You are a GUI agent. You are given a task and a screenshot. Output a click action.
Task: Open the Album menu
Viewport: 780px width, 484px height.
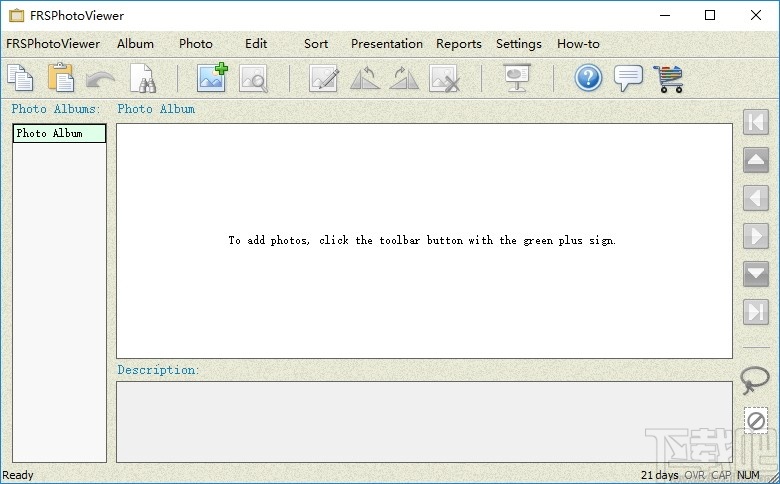pos(135,44)
